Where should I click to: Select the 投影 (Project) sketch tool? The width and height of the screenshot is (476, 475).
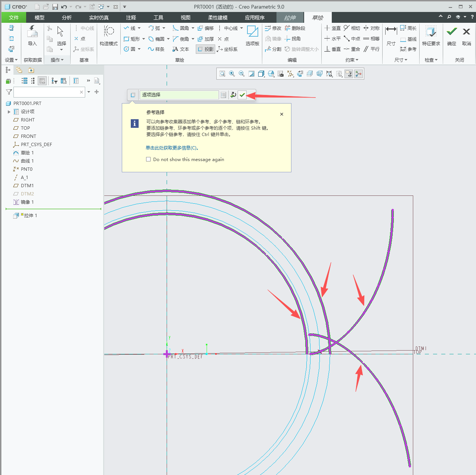205,49
